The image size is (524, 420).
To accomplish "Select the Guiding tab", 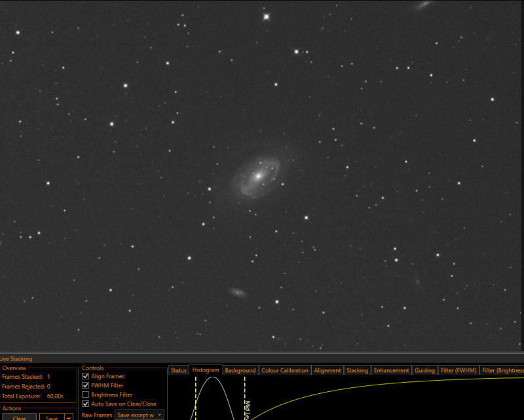I will pyautogui.click(x=424, y=370).
